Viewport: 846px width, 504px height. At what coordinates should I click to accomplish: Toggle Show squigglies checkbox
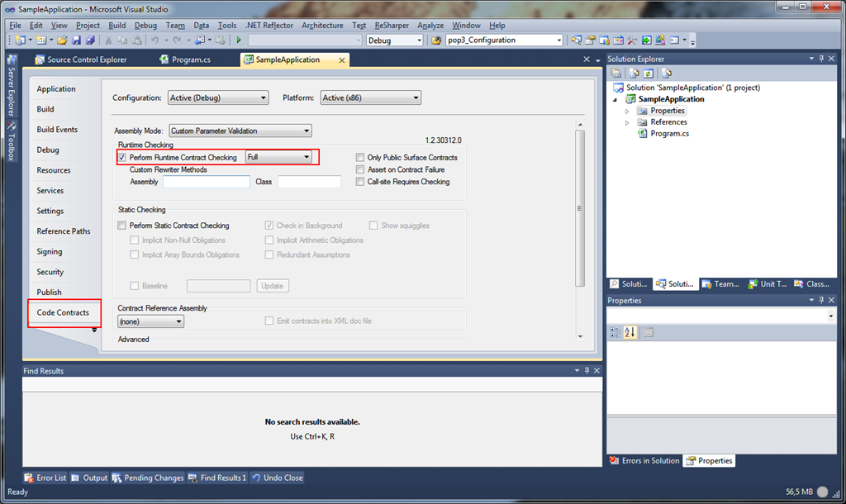tap(373, 226)
